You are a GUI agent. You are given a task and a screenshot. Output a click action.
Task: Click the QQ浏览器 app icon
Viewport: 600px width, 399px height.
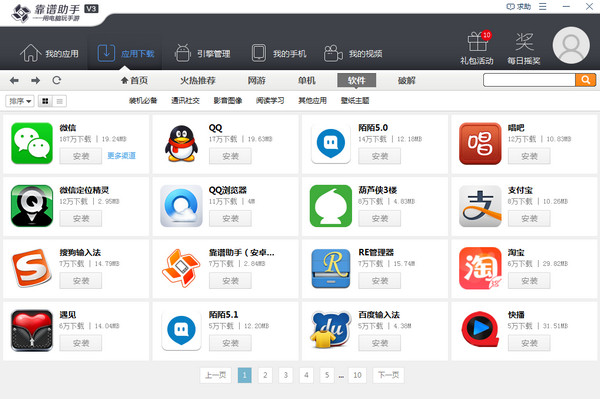pos(181,206)
